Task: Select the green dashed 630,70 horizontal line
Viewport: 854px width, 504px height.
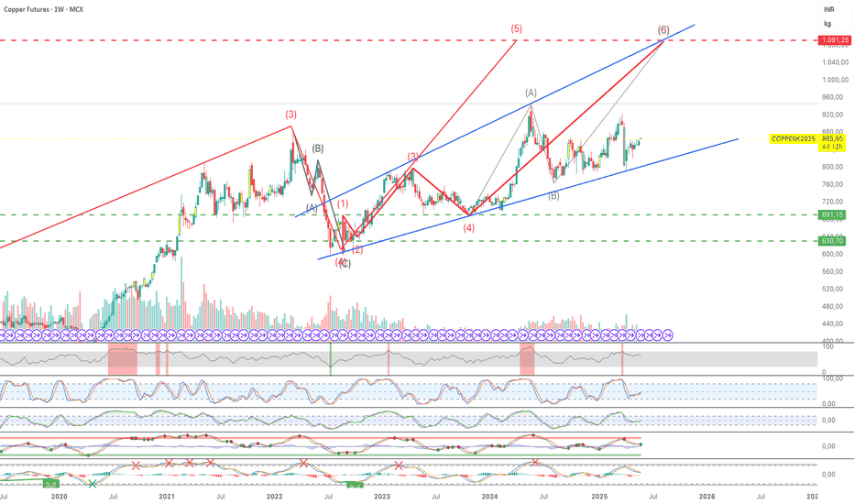Action: coord(409,241)
